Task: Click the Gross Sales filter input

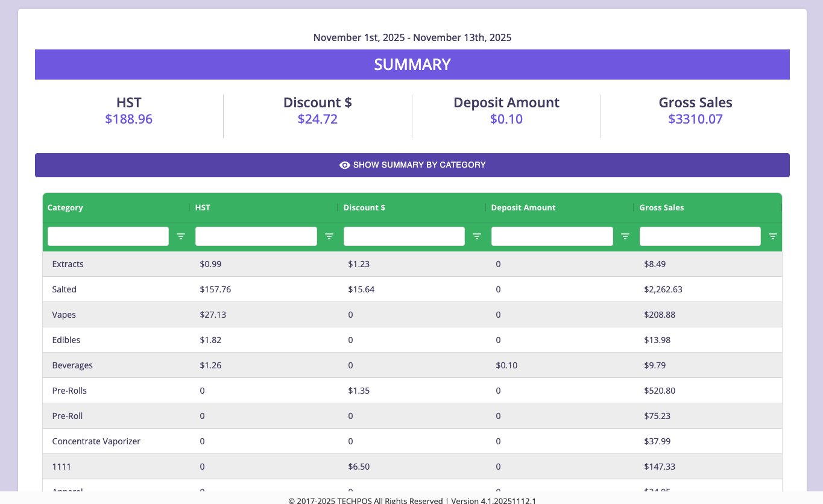Action: coord(700,236)
